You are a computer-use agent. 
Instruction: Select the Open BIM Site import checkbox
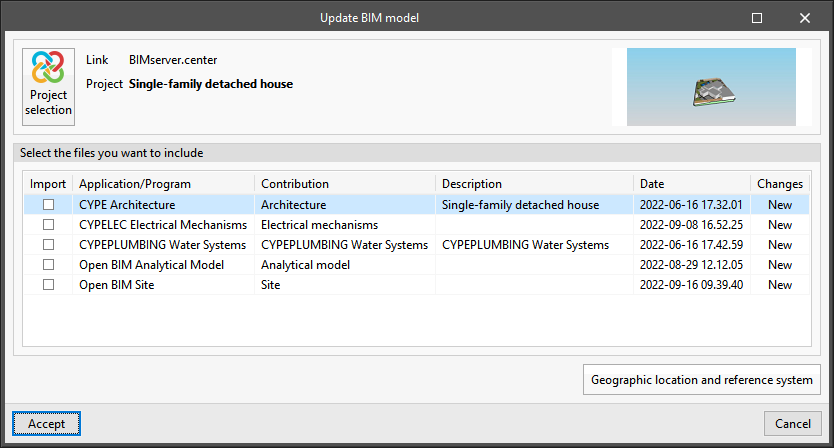pyautogui.click(x=48, y=285)
